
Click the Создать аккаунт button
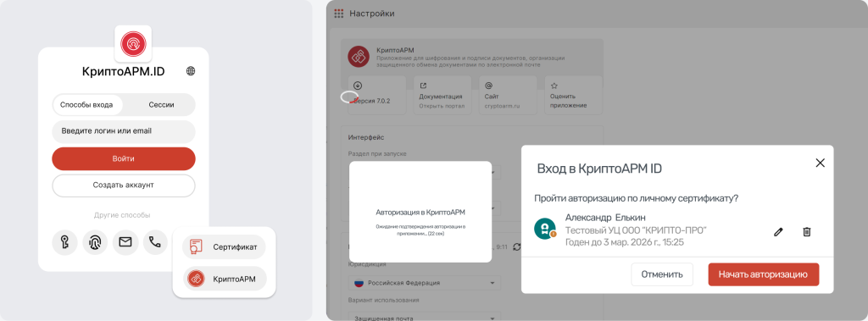click(124, 185)
